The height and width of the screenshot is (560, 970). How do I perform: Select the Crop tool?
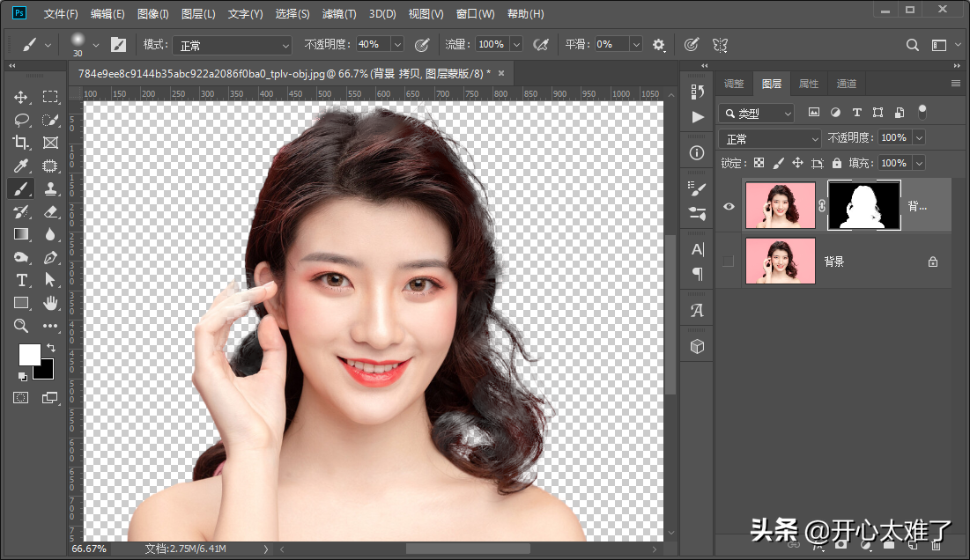point(21,143)
